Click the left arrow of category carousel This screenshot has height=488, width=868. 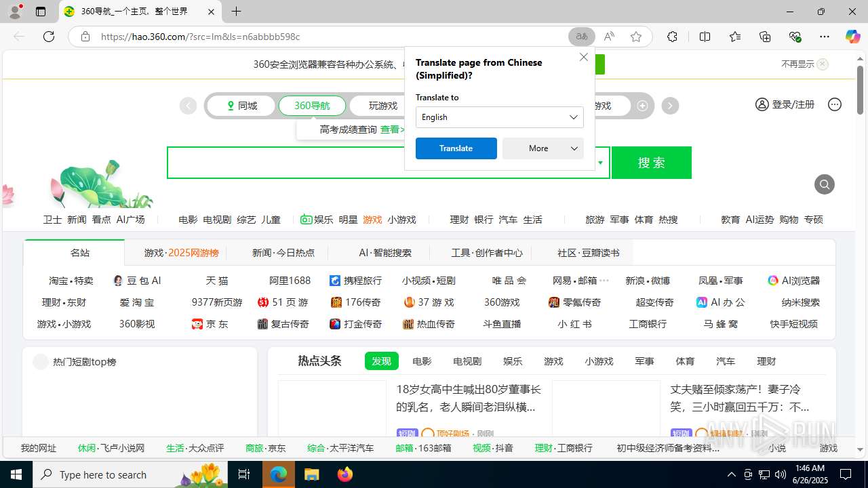(188, 106)
